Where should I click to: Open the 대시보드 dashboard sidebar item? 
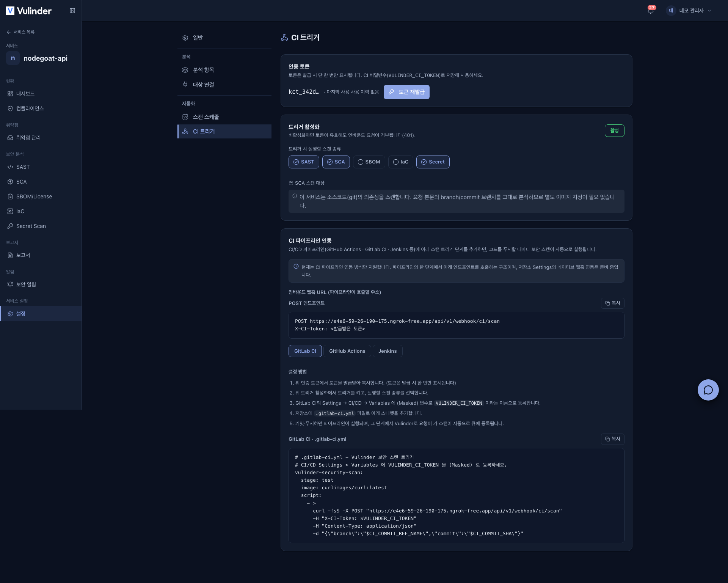tap(41, 94)
